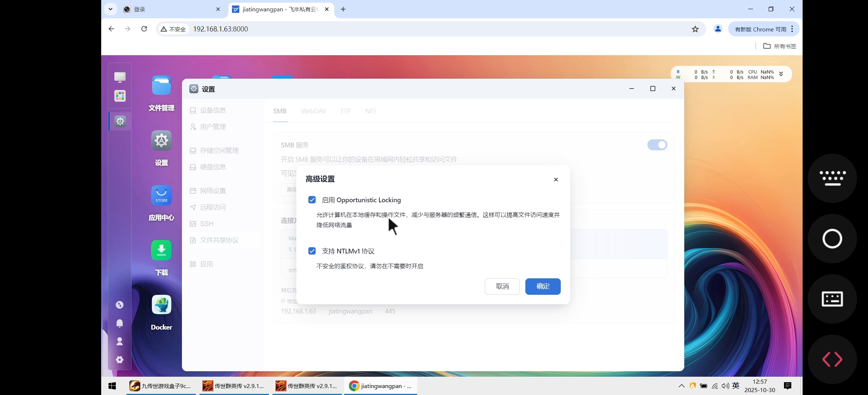Open the 应用中心 store icon

click(x=161, y=196)
